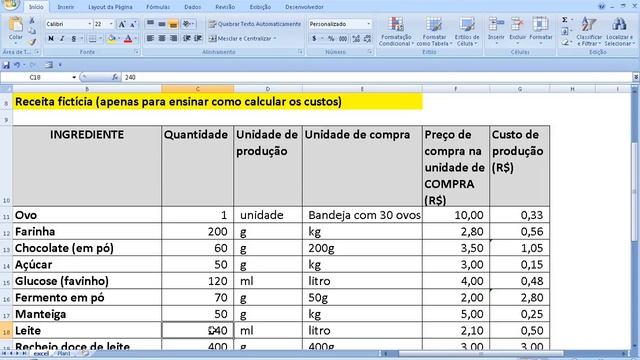Increase font size with large A
640x360 pixels.
click(x=122, y=24)
